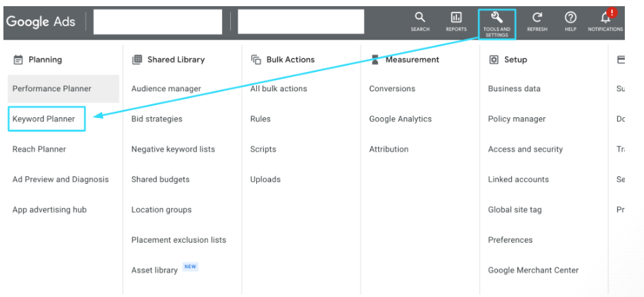The image size is (644, 297).
Task: Select Shared budgets
Action: 160,179
